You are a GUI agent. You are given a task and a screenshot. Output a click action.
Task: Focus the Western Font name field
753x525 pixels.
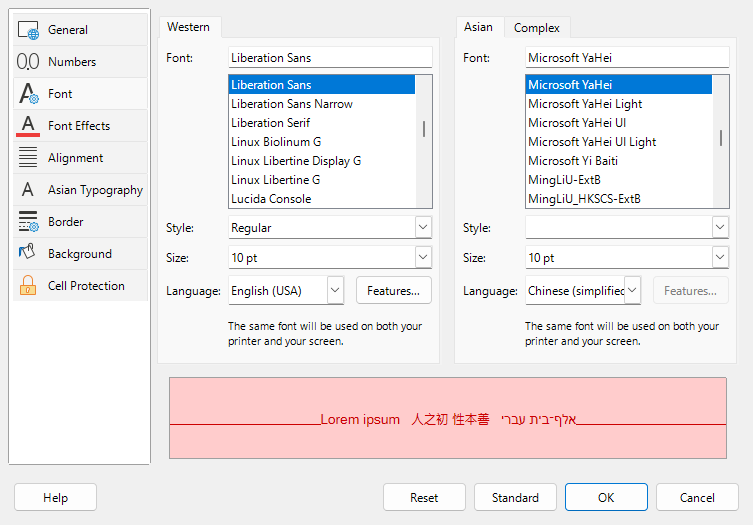point(330,58)
